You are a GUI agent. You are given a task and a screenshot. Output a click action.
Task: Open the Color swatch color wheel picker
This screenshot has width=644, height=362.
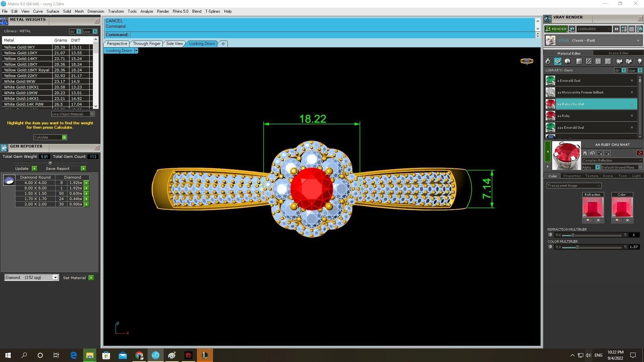tap(617, 220)
